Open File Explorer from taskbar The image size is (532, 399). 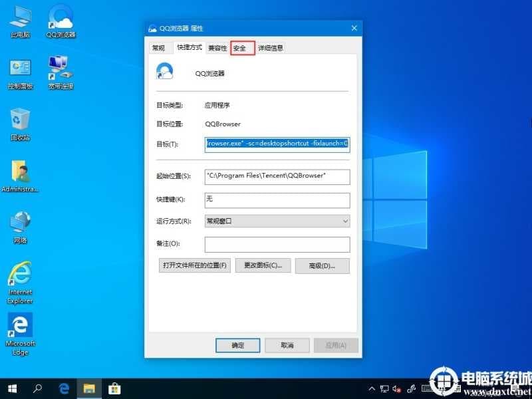(x=89, y=389)
